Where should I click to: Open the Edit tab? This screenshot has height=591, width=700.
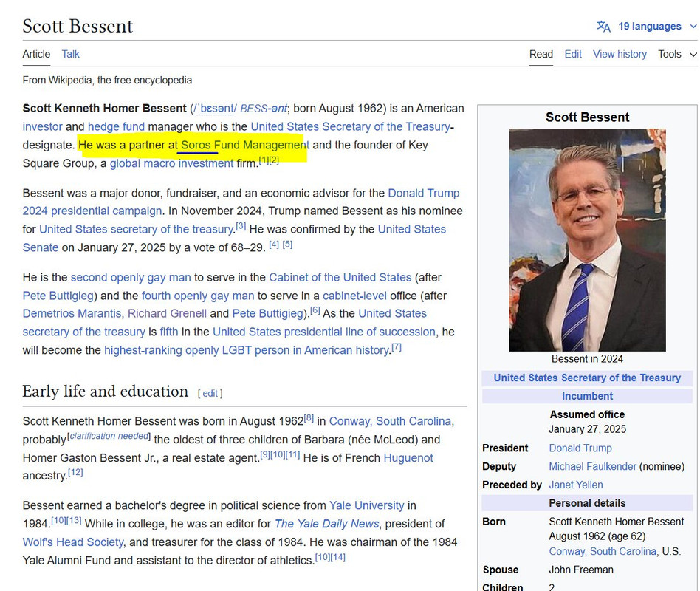coord(573,54)
